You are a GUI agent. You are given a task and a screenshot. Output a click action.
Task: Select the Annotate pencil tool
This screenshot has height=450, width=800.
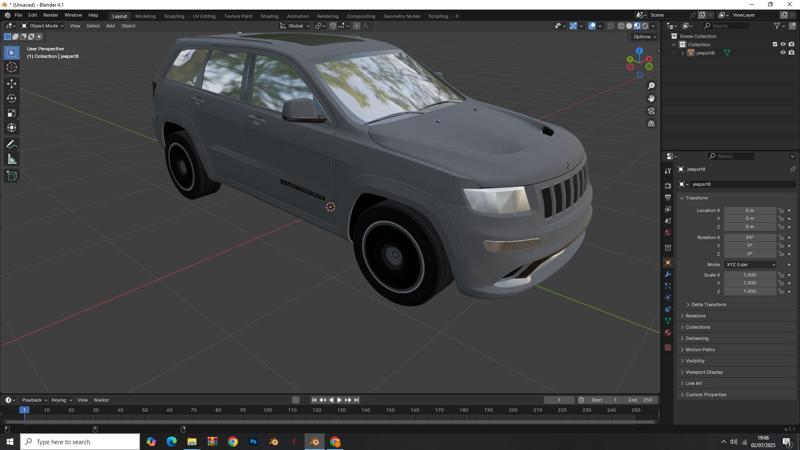point(12,144)
